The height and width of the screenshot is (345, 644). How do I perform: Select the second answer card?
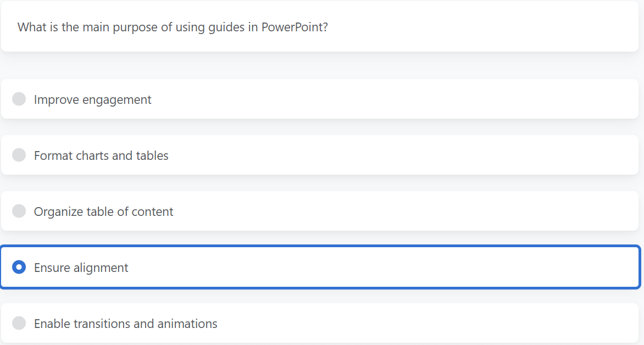pos(322,155)
